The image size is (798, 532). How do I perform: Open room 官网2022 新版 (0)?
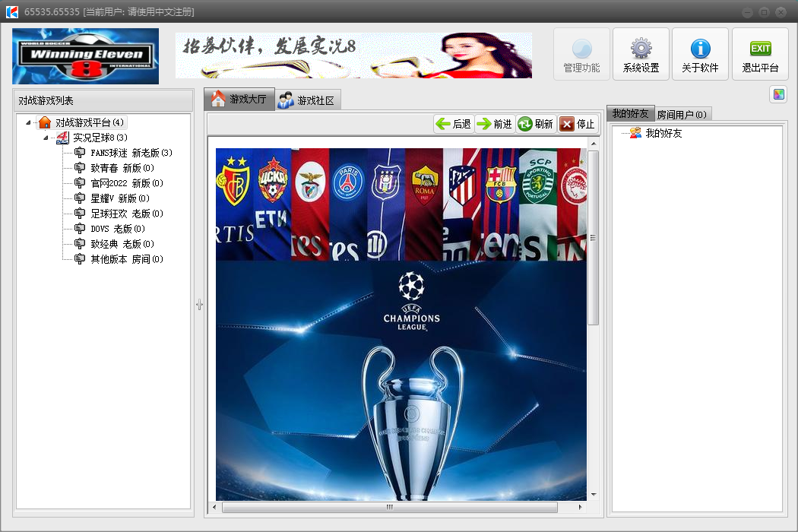pos(127,183)
